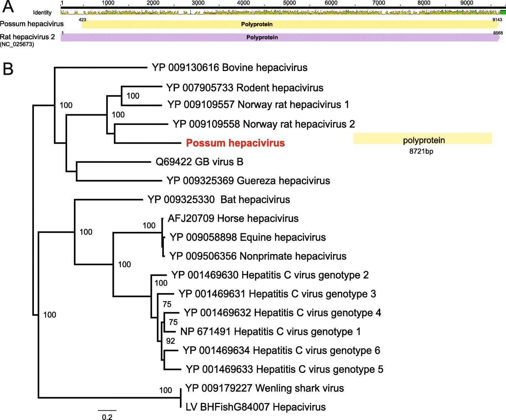Click the Q69422 GB virus B label
Image resolution: width=506 pixels, height=420 pixels.
pyautogui.click(x=199, y=162)
